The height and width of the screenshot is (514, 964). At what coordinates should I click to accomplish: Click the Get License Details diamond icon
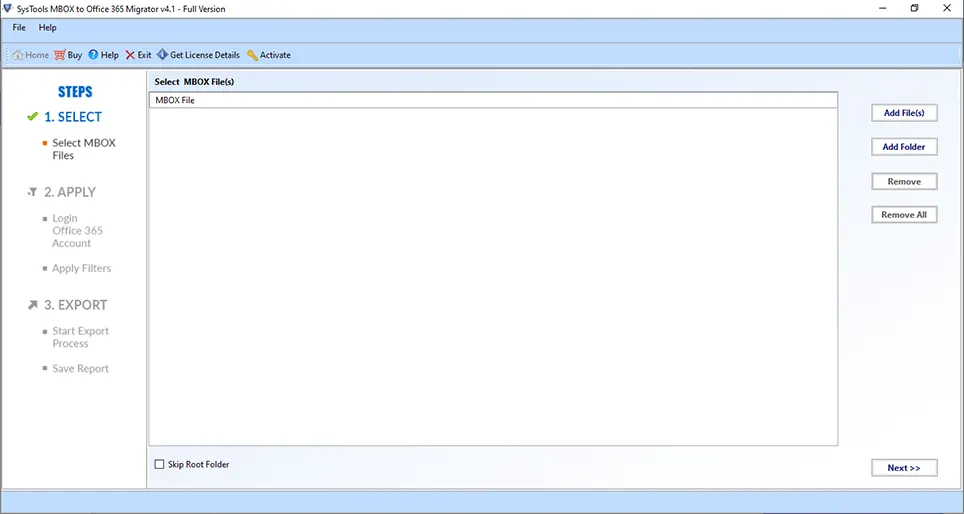[162, 55]
